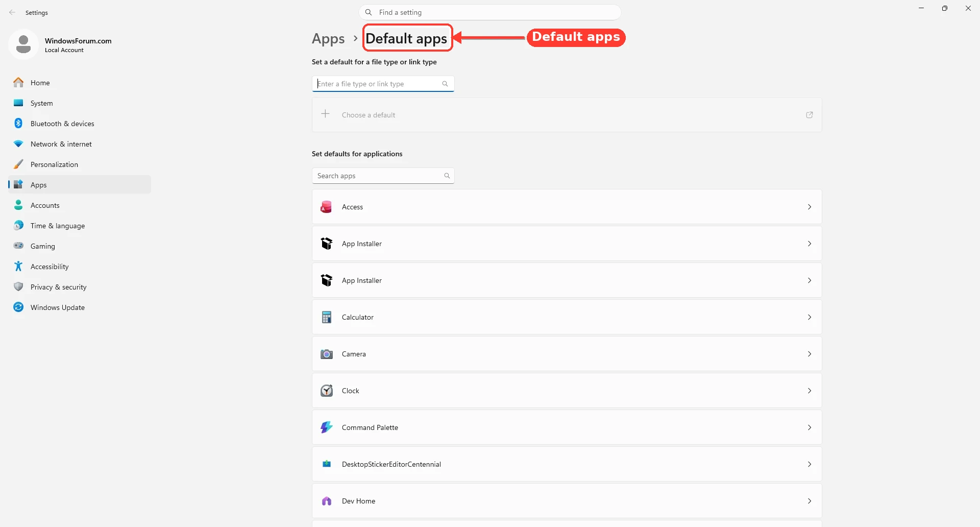
Task: Open Personalization settings
Action: coord(80,164)
